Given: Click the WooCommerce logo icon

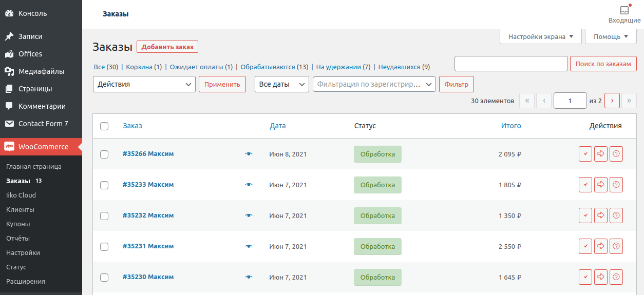Looking at the screenshot, I should (9, 147).
